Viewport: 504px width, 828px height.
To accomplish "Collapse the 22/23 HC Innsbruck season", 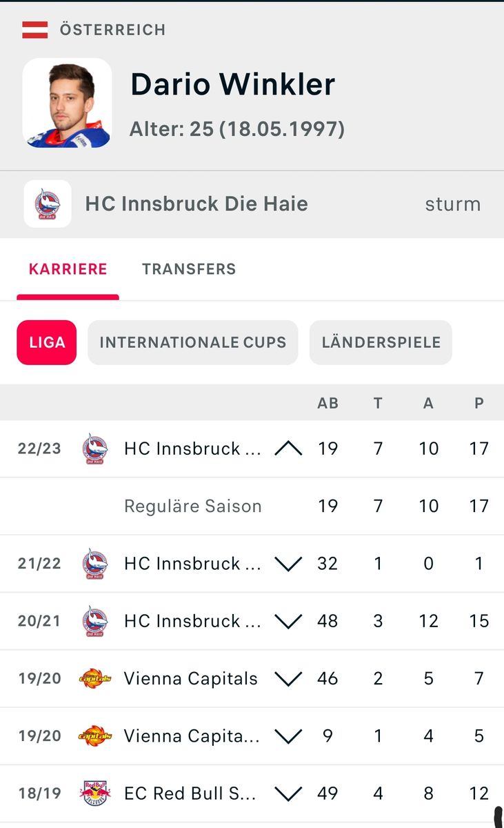I will click(x=288, y=448).
